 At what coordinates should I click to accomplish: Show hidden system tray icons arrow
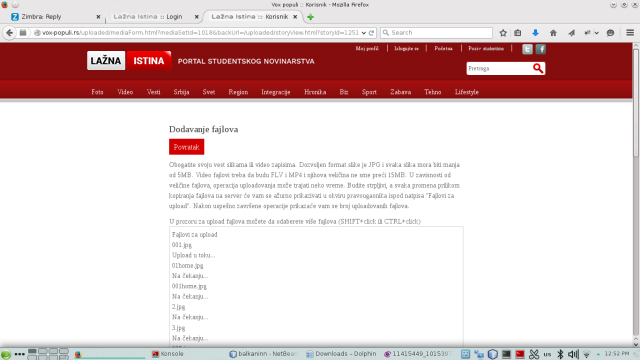598,354
